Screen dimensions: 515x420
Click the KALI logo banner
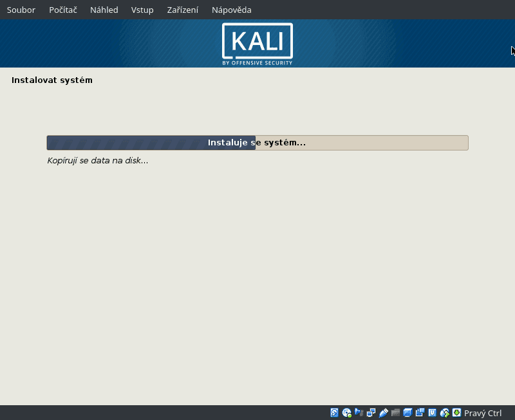(x=257, y=43)
